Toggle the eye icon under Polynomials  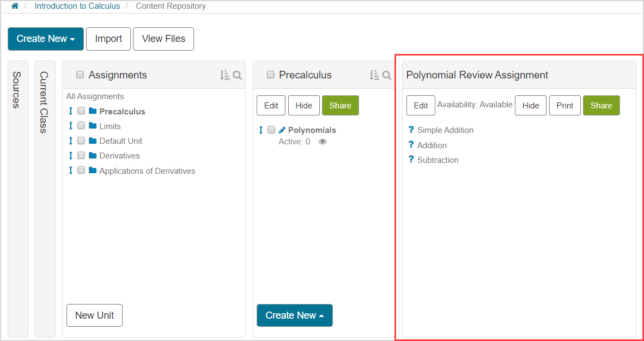point(323,142)
